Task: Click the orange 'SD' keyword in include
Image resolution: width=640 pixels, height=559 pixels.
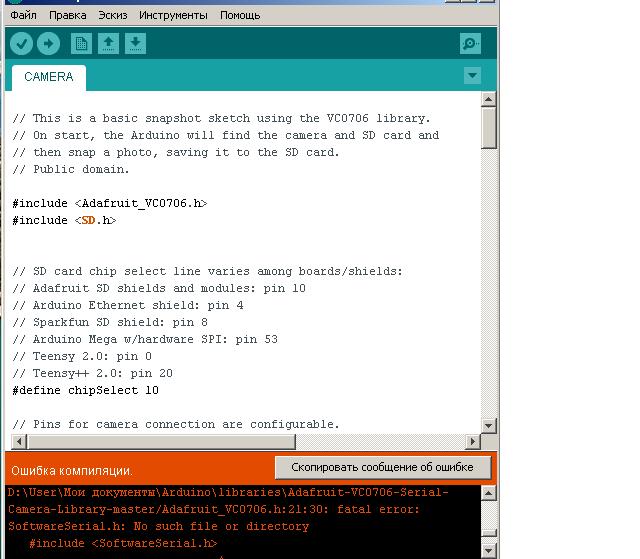Action: (x=88, y=220)
